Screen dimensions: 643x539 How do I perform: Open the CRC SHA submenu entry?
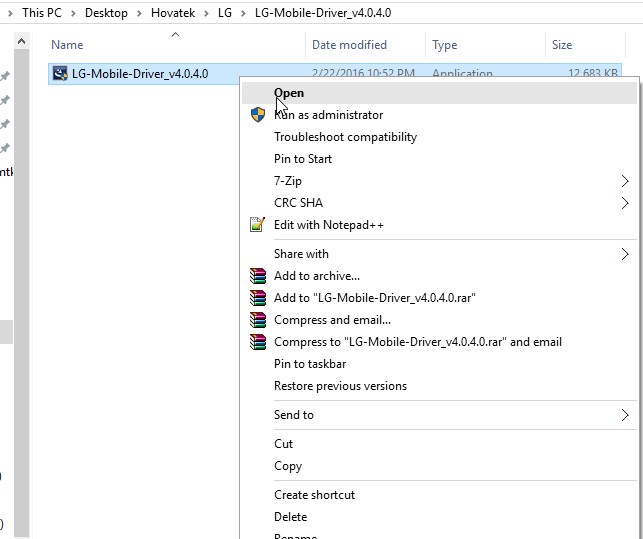click(x=439, y=203)
